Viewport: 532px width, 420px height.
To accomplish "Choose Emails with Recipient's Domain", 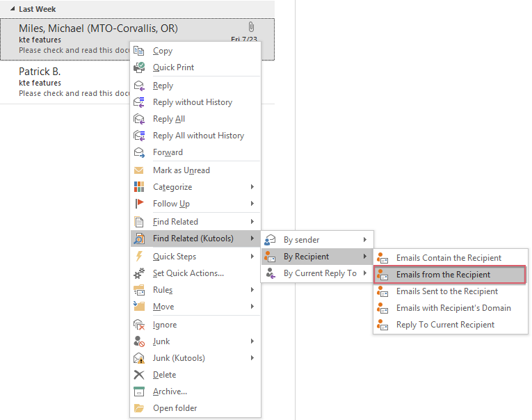I will coord(451,308).
